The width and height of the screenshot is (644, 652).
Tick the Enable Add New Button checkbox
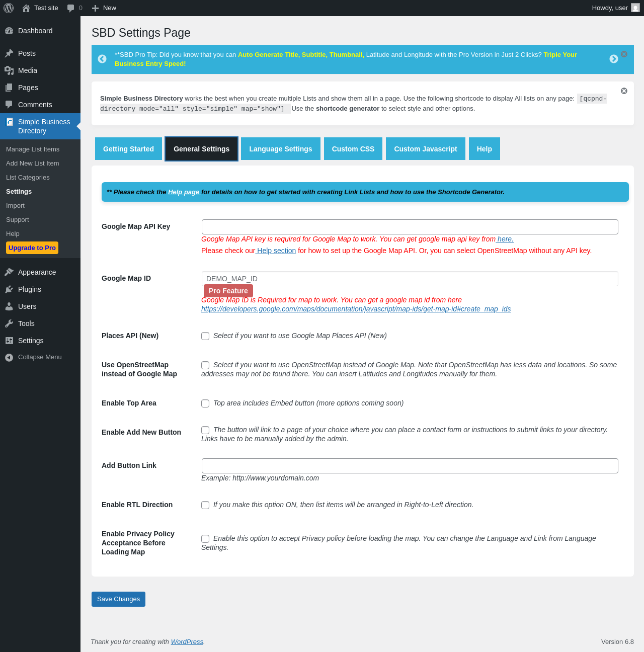205,430
